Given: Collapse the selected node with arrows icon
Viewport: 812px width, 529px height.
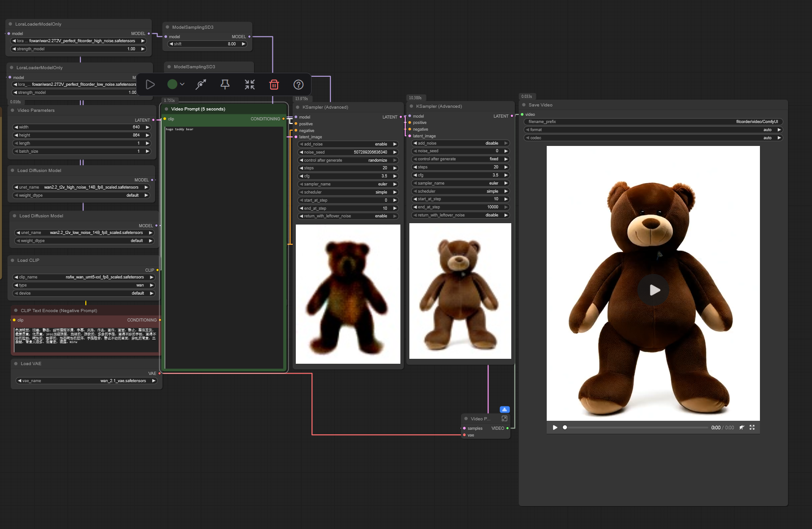Looking at the screenshot, I should point(250,84).
